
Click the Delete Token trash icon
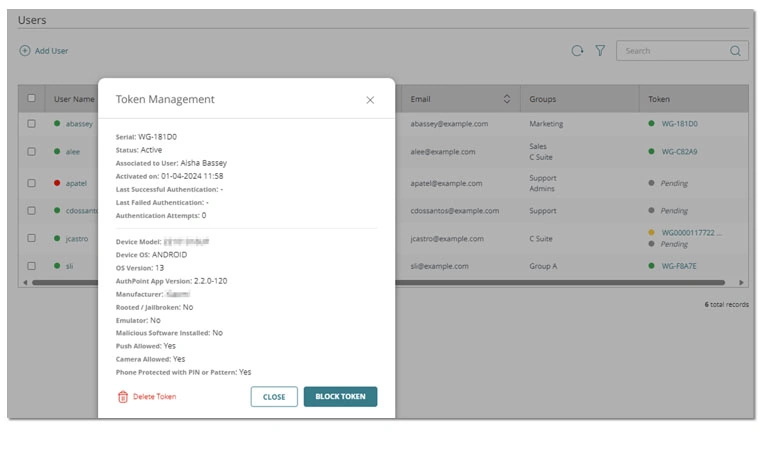click(x=123, y=397)
